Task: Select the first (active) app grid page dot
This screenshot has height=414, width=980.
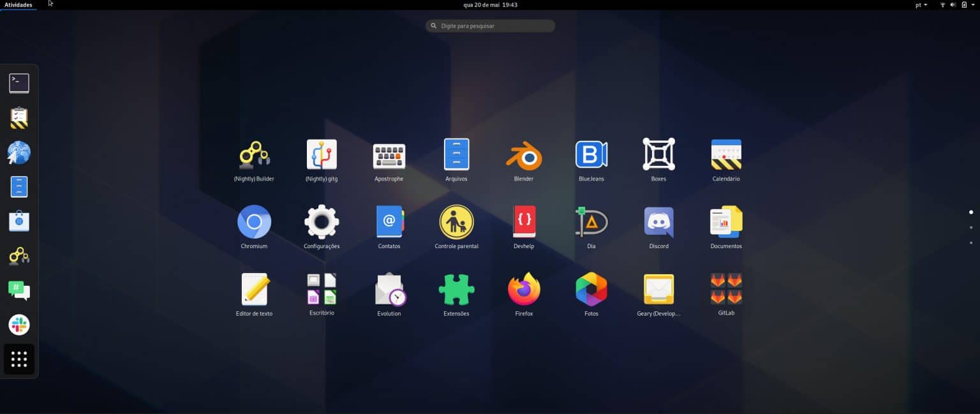Action: pos(971,212)
